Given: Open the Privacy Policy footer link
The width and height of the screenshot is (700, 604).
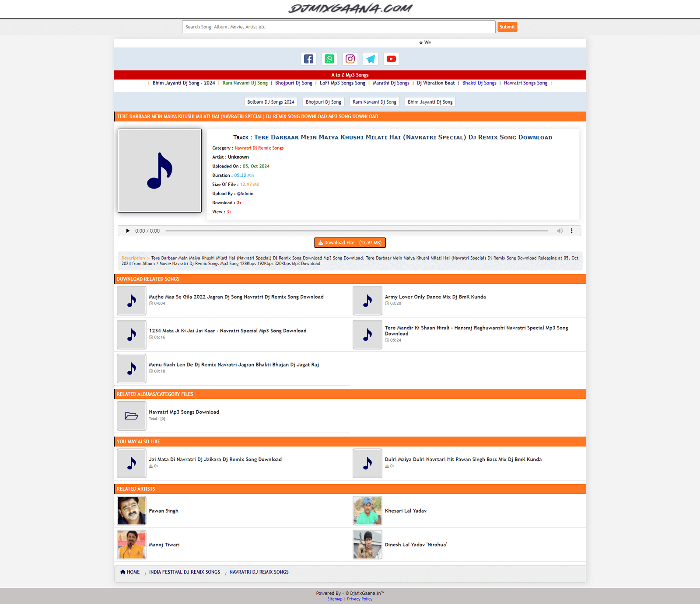Looking at the screenshot, I should 360,599.
